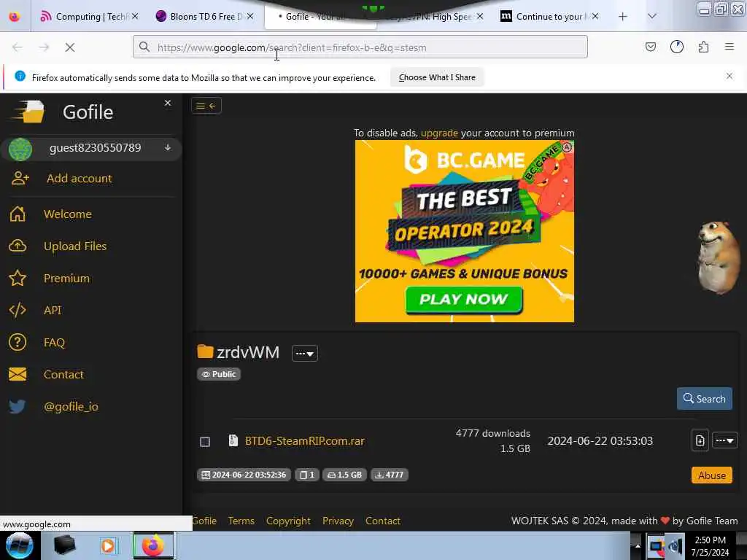This screenshot has height=560, width=747.
Task: Click the Upload Files cloud icon
Action: click(x=18, y=246)
